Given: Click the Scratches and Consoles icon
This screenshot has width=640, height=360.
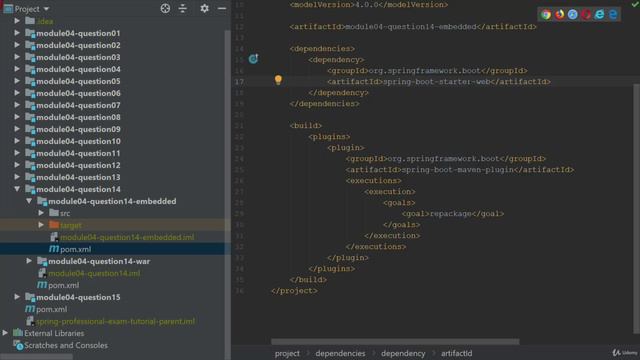Looking at the screenshot, I should (18, 345).
